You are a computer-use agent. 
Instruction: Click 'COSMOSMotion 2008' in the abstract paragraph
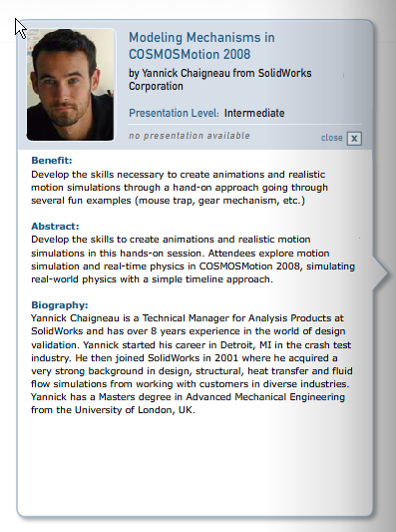pyautogui.click(x=250, y=266)
